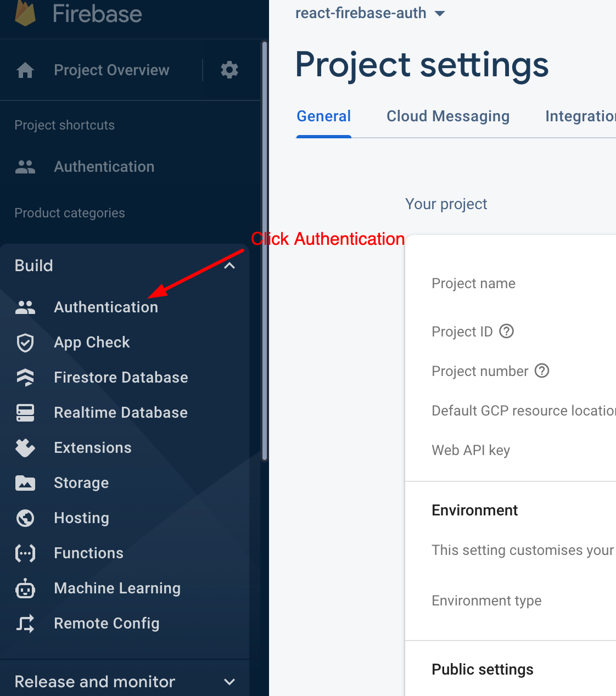The height and width of the screenshot is (696, 616).
Task: Click the react-firebase-auth project name
Action: click(361, 13)
